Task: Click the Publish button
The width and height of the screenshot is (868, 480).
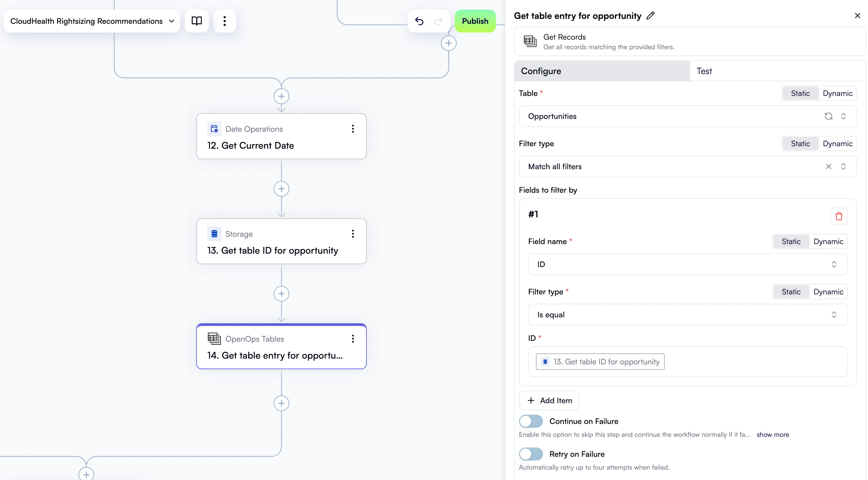Action: click(x=475, y=21)
